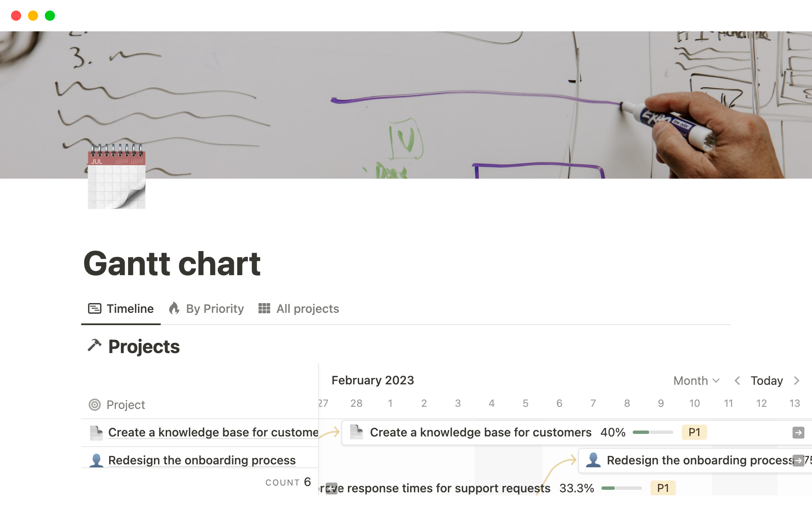812x508 pixels.
Task: Click the document icon for knowledge base project
Action: pyautogui.click(x=96, y=432)
